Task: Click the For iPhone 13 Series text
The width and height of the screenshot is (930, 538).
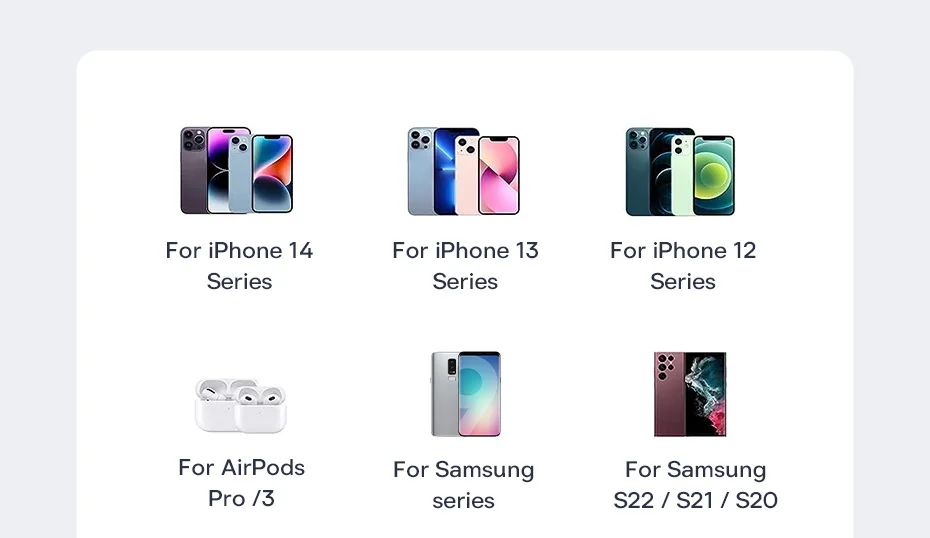Action: 465,266
